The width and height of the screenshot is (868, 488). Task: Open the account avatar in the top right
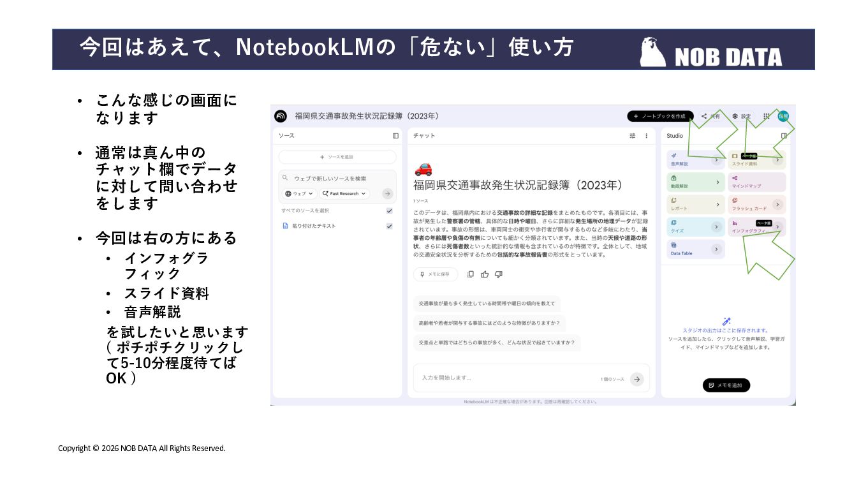click(783, 116)
